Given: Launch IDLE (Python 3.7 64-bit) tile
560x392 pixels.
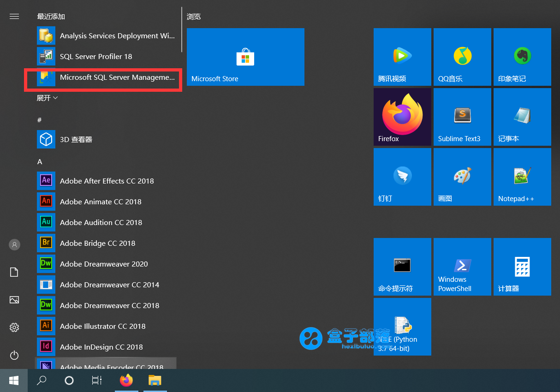Looking at the screenshot, I should 402,327.
